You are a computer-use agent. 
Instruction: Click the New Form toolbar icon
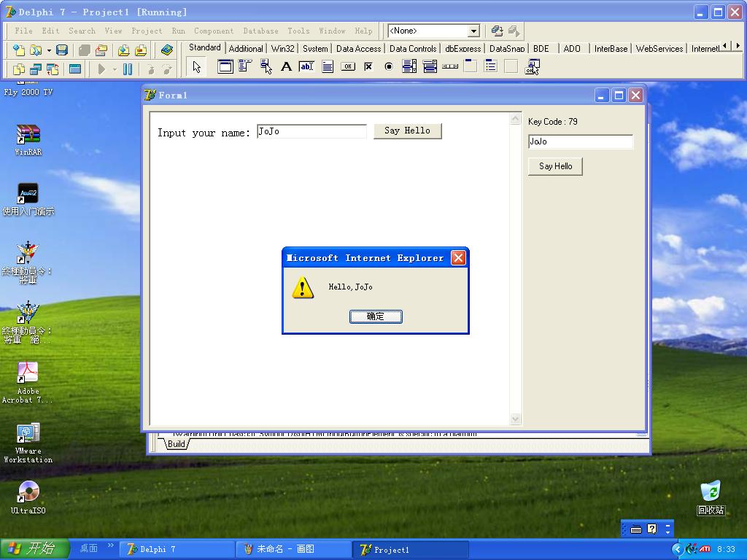pyautogui.click(x=75, y=69)
